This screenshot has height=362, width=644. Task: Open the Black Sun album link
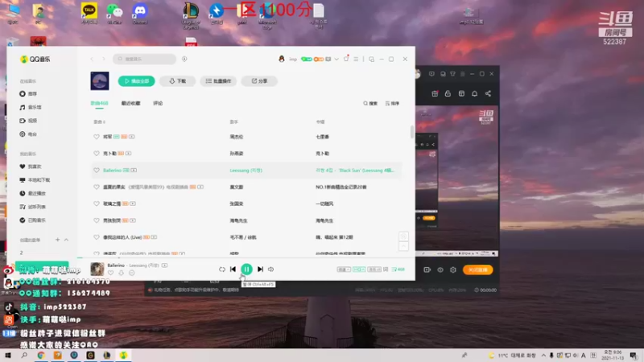point(355,171)
